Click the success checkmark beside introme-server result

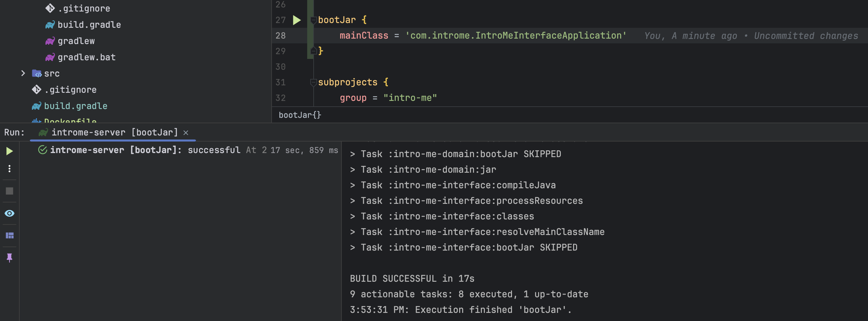tap(43, 149)
